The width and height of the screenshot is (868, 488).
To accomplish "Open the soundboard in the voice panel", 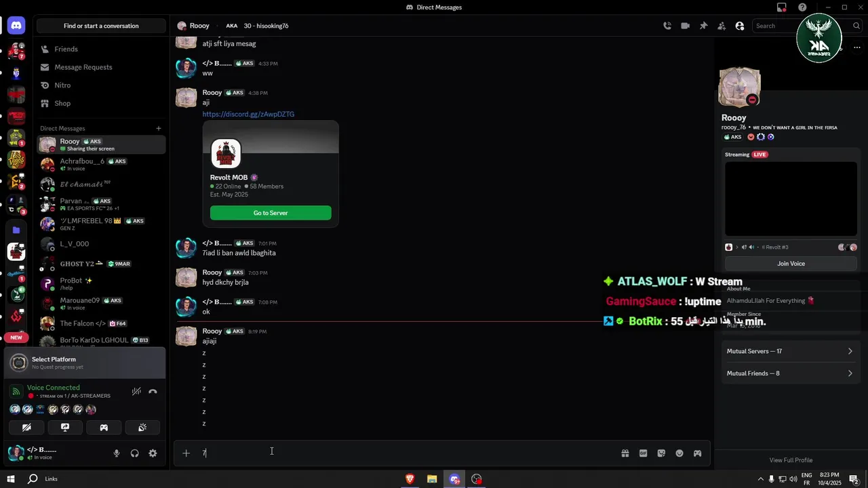I will click(x=142, y=428).
